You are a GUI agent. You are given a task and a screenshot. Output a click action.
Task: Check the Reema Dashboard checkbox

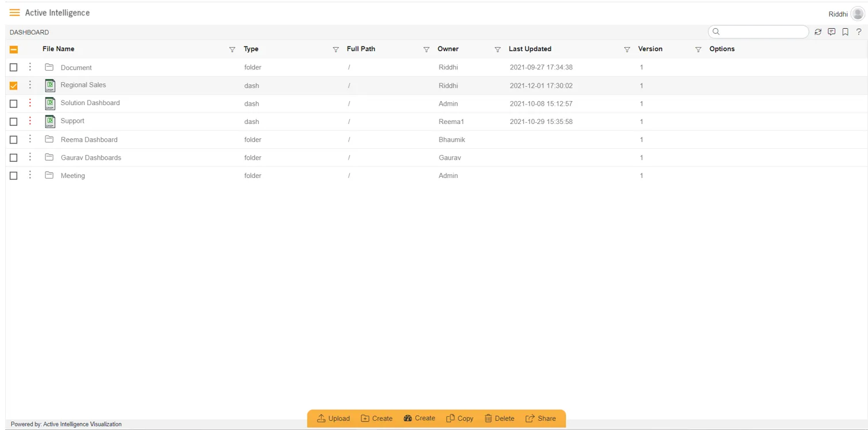(x=14, y=140)
